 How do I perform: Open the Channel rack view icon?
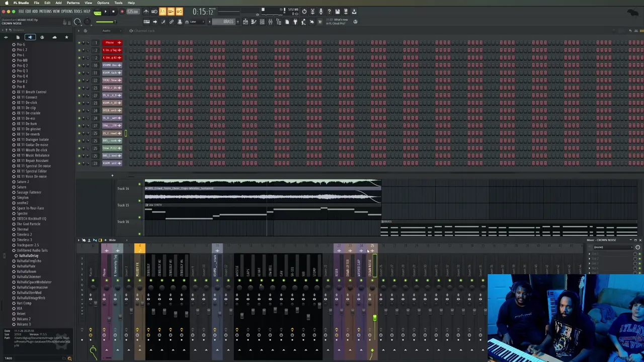point(262,22)
